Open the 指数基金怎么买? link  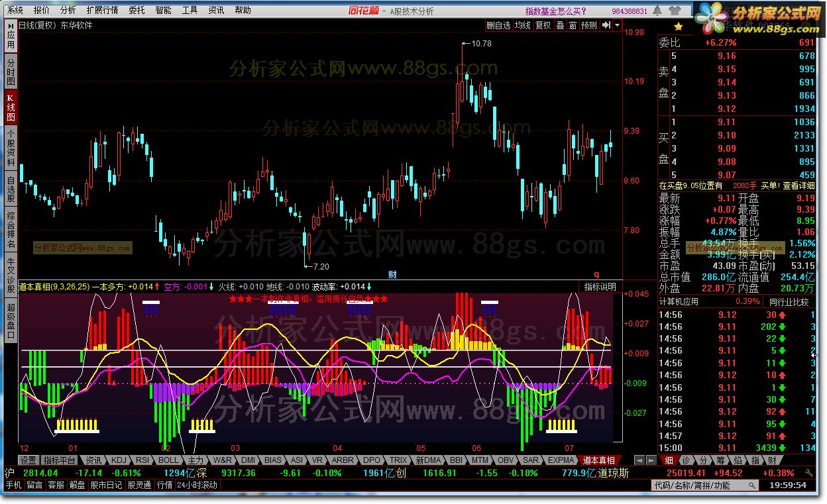tap(556, 11)
